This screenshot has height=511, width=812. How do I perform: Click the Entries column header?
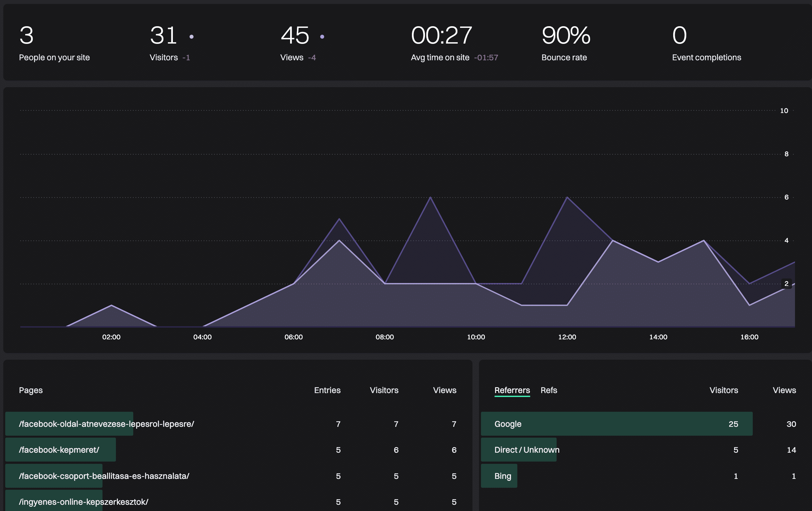coord(327,390)
